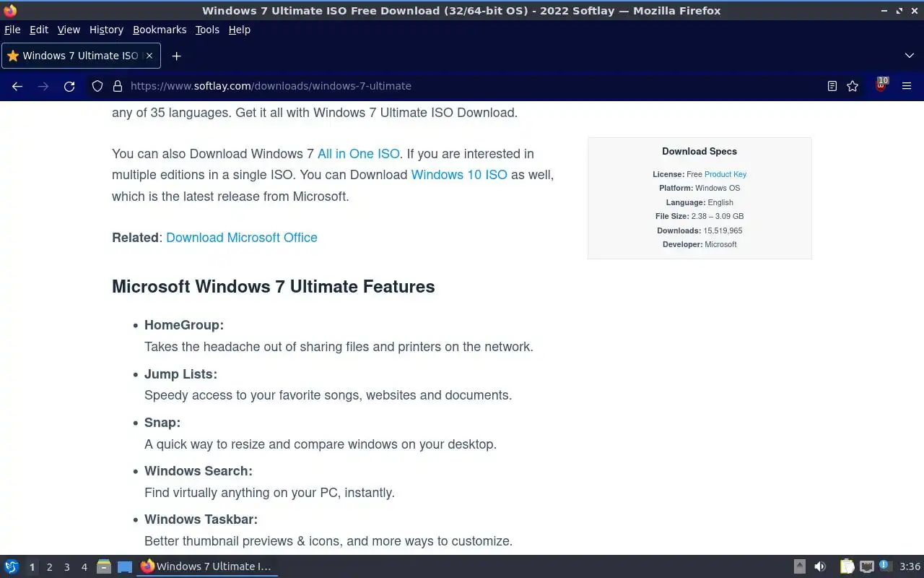
Task: Open the uBlock extension icon with badge 10
Action: point(881,85)
